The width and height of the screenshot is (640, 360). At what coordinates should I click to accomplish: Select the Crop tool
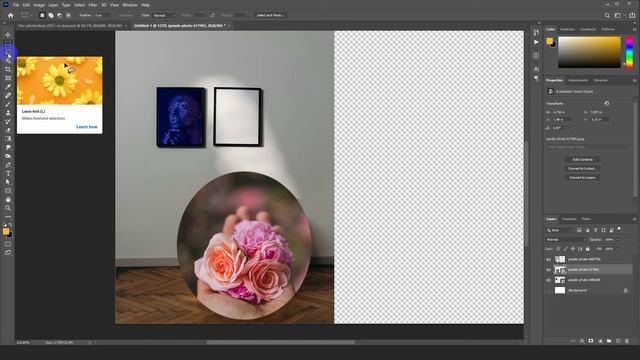8,69
